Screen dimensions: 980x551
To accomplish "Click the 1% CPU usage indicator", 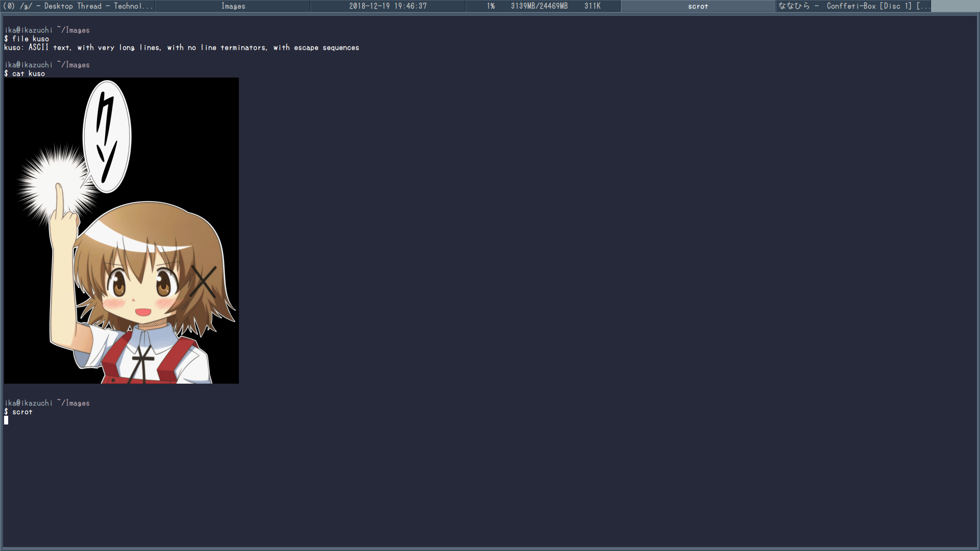I will click(x=491, y=6).
